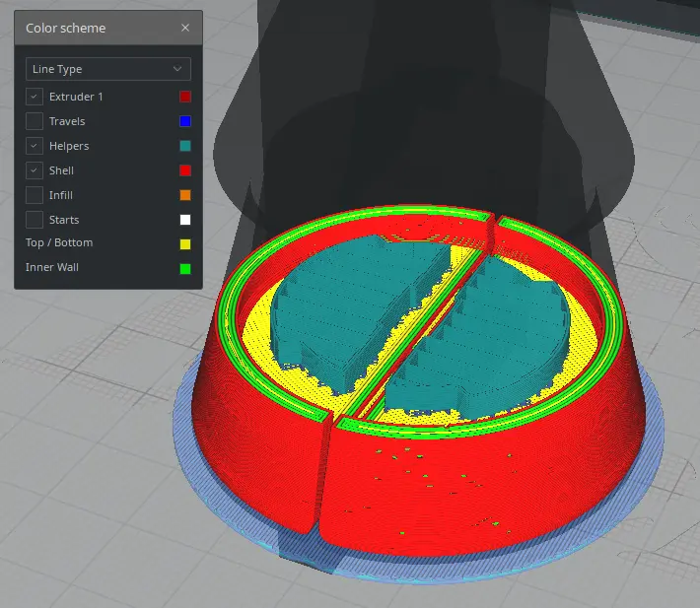Screen dimensions: 700x608
Task: Click the teal Helpers color swatch
Action: coord(185,146)
